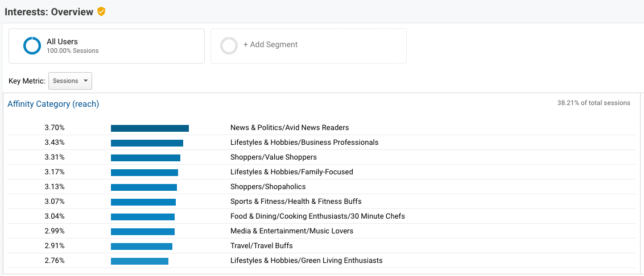
Task: Click the 30 Minute Chefs category label
Action: 317,216
